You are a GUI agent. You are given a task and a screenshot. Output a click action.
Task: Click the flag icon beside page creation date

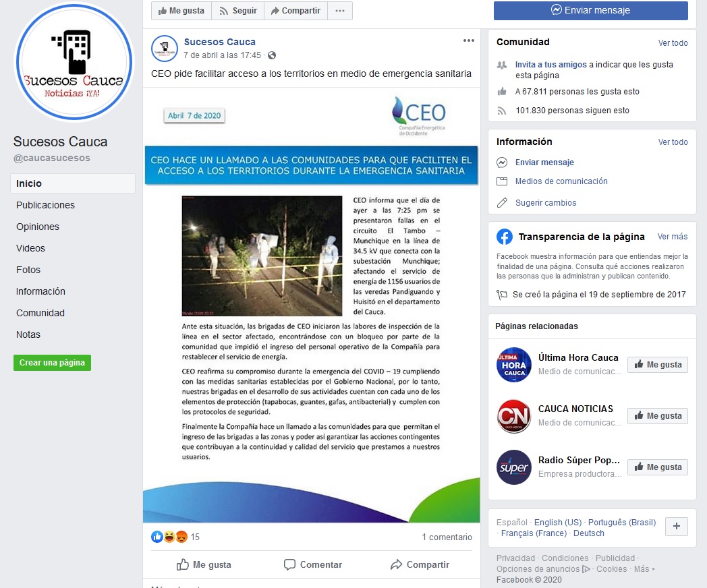point(502,295)
